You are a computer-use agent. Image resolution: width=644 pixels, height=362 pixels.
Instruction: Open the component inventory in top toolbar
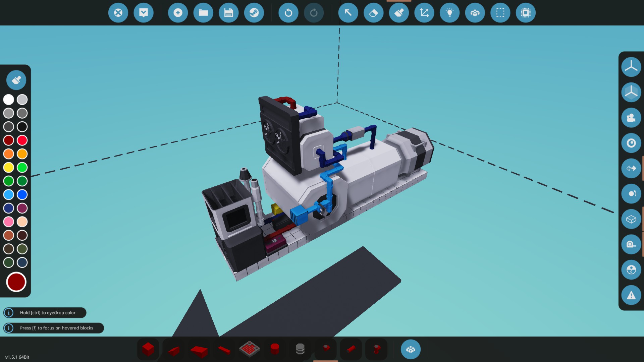(x=475, y=13)
